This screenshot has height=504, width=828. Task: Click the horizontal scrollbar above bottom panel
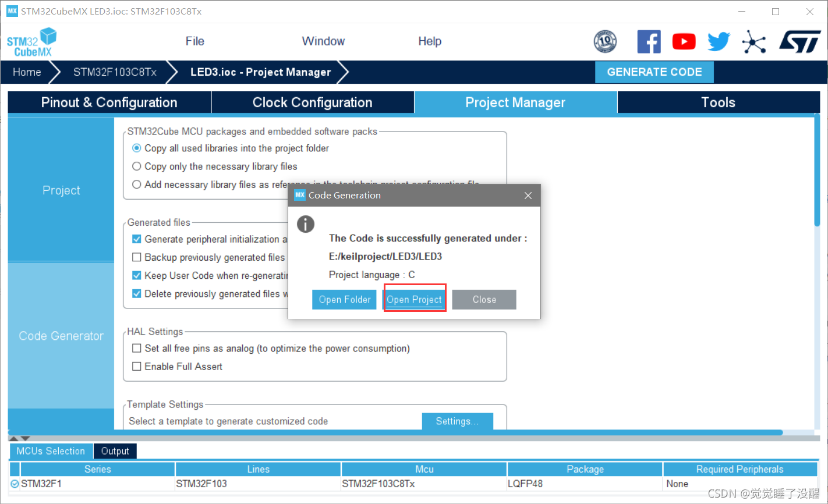click(396, 432)
